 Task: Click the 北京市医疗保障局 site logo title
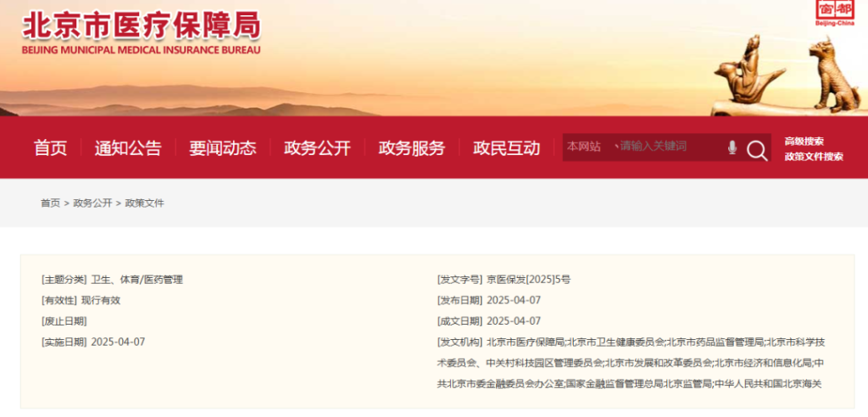click(x=141, y=24)
